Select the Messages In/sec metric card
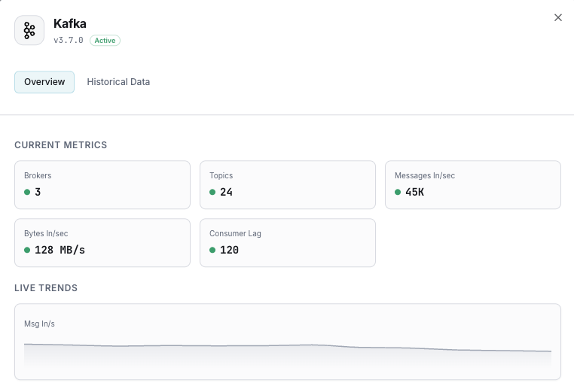This screenshot has width=574, height=392. click(473, 184)
